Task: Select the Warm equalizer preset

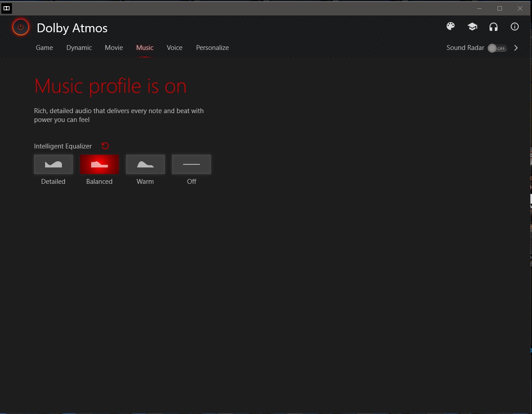Action: [145, 164]
